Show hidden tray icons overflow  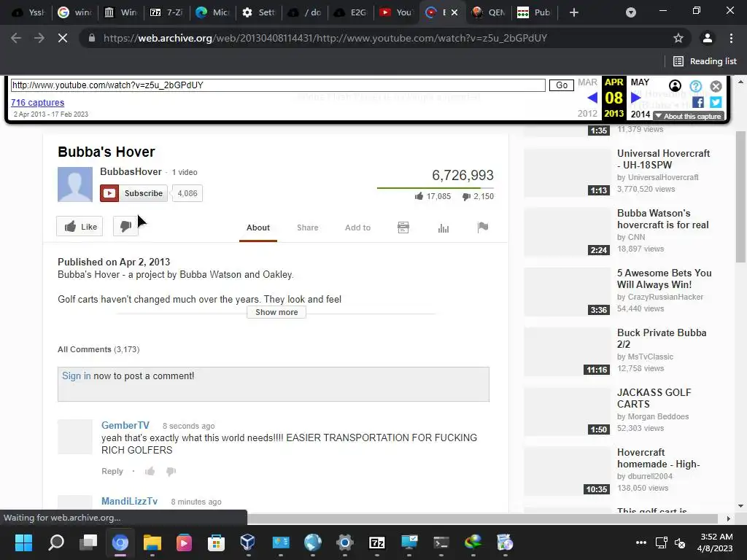641,542
